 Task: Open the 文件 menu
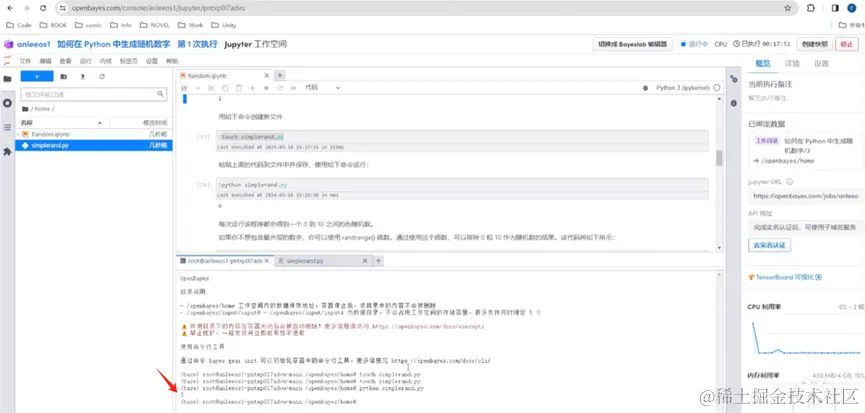[x=25, y=61]
